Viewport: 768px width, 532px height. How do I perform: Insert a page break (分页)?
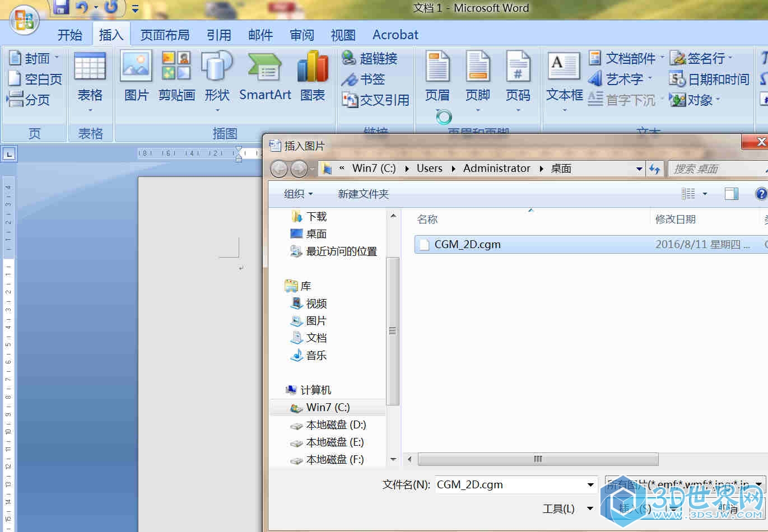click(29, 100)
